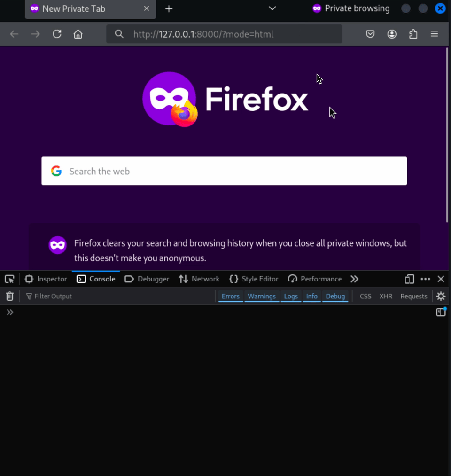
Task: Toggle the CSS messages filter
Action: coord(365,296)
